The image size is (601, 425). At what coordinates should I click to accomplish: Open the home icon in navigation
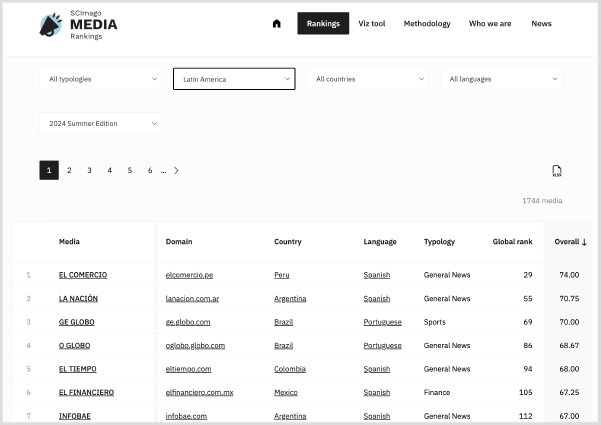pyautogui.click(x=276, y=23)
